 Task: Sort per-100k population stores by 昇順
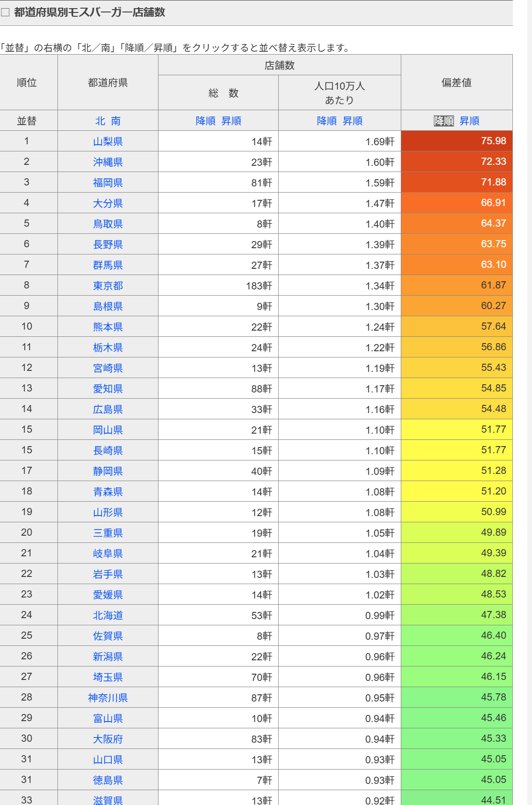pos(352,121)
